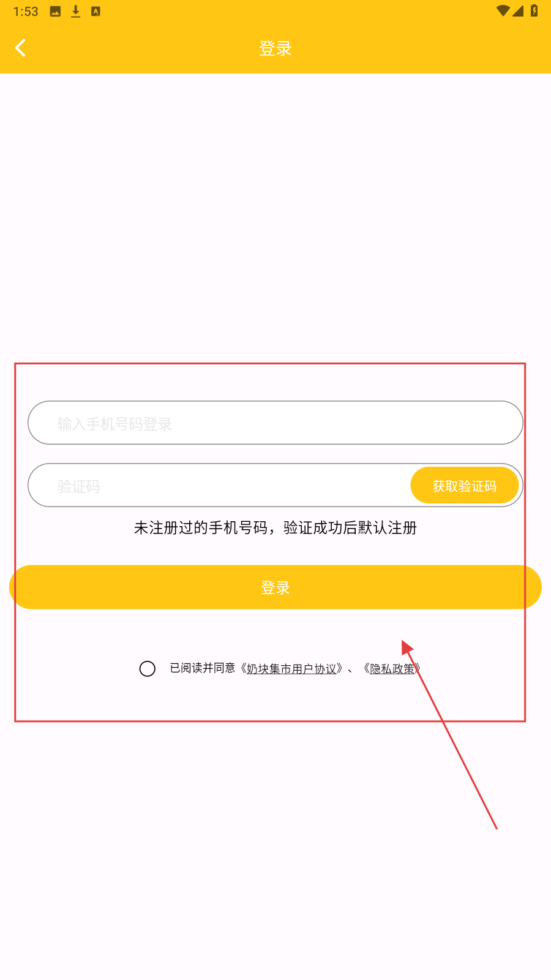Screen dimensions: 551x980
Task: Tap the 获取验证码 button
Action: (x=465, y=486)
